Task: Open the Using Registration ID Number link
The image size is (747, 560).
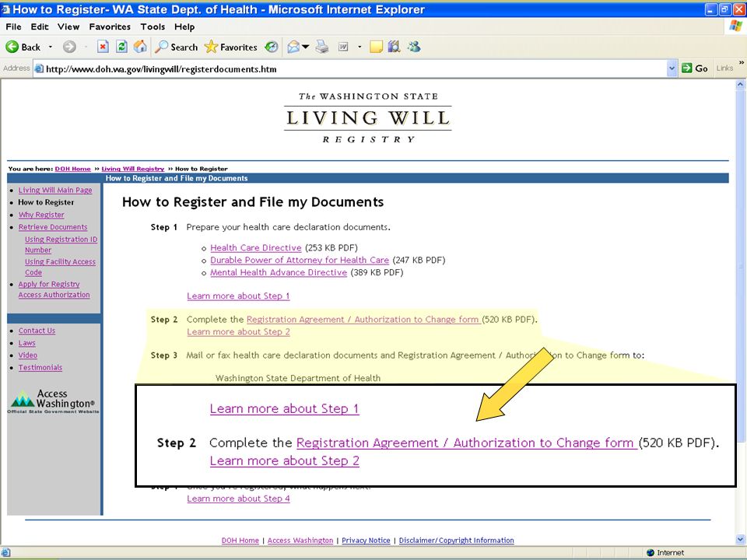Action: 61,244
